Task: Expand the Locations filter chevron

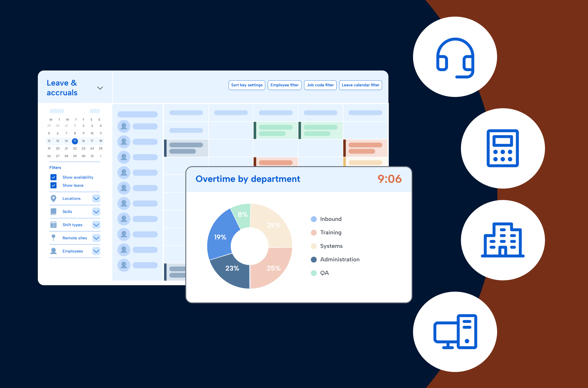Action: pos(96,198)
